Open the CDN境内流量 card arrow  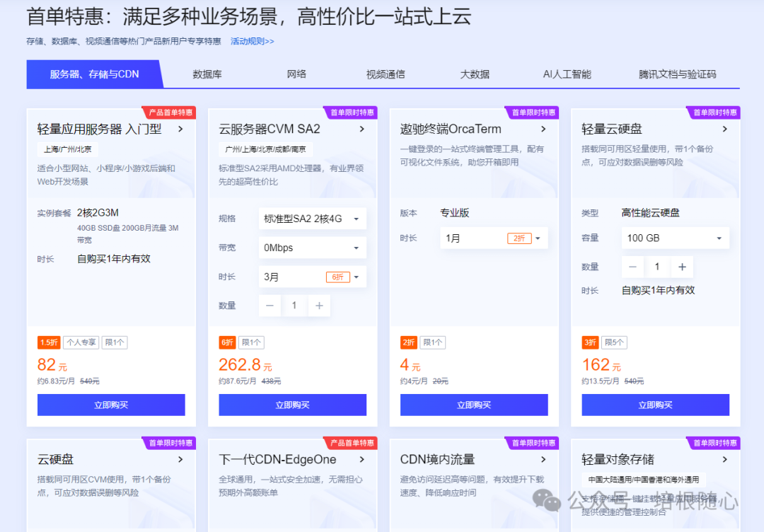(544, 459)
